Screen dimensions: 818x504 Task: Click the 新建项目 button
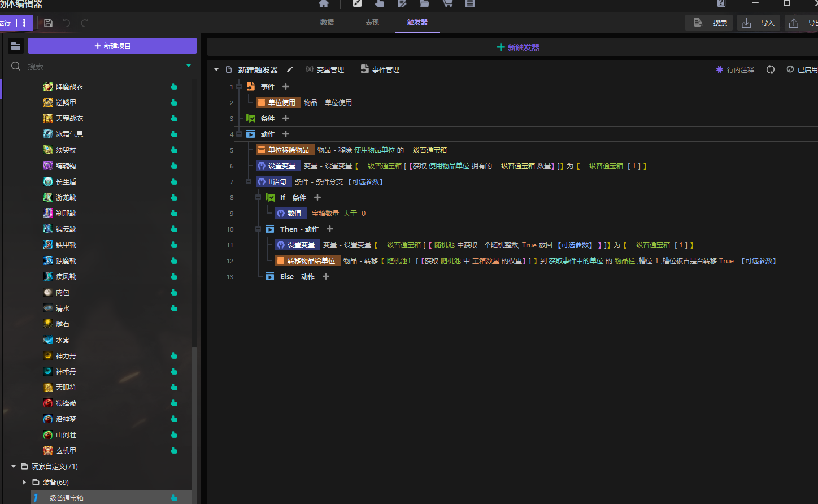112,46
